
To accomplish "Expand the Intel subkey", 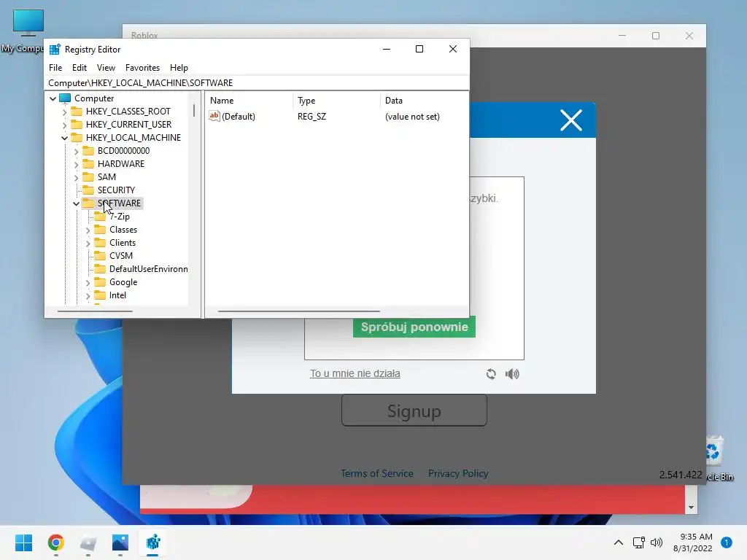I will coord(88,296).
